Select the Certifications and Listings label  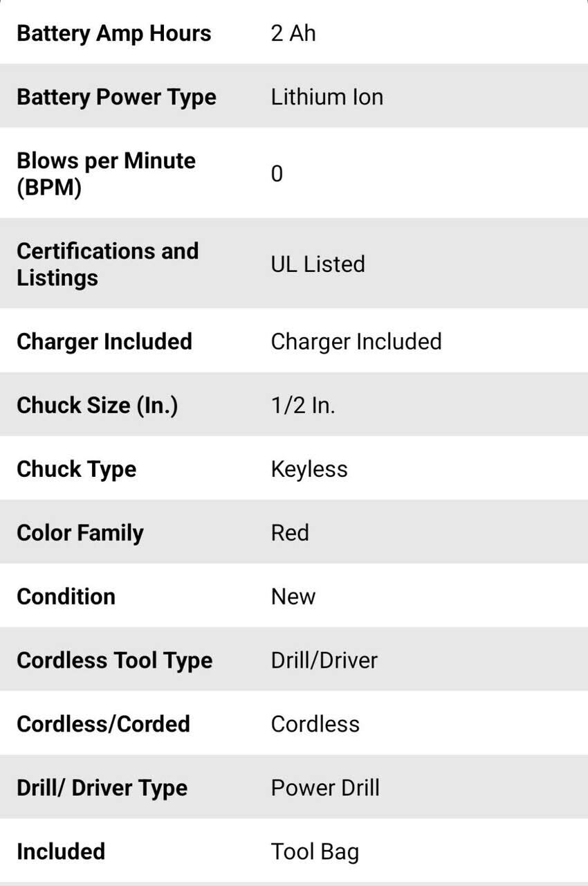click(x=107, y=264)
